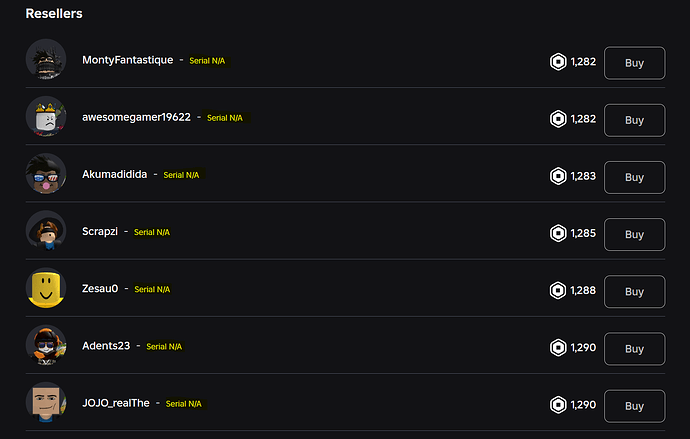Open Adents23's avatar picture
The height and width of the screenshot is (439, 690).
pyautogui.click(x=46, y=346)
